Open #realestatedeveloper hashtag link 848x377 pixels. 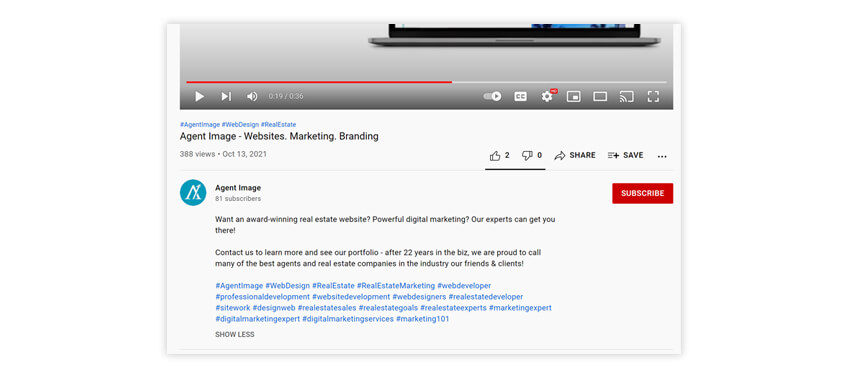(x=486, y=297)
